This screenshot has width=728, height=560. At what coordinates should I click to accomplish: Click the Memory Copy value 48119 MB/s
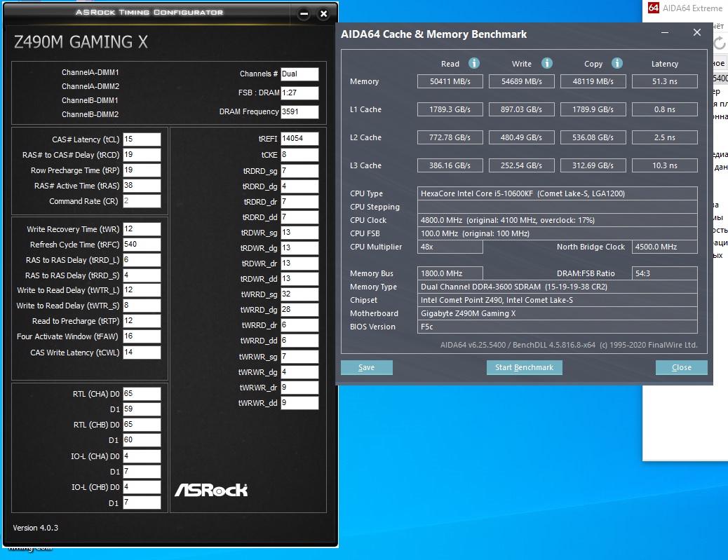click(x=593, y=81)
